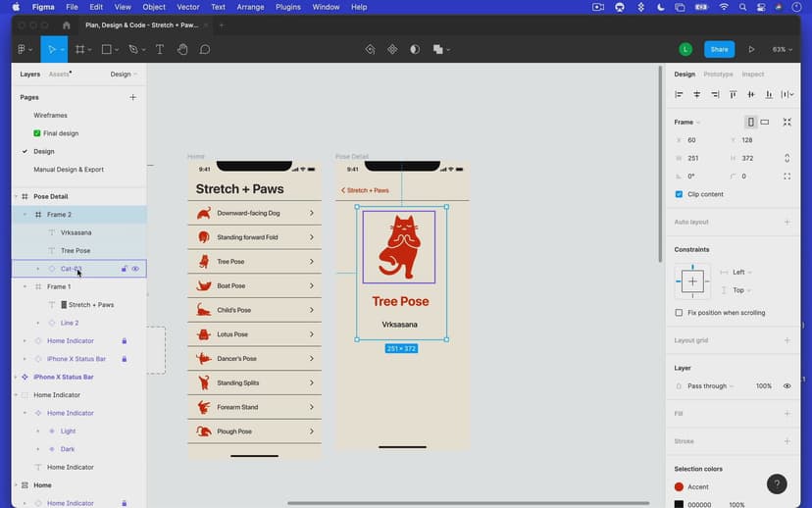
Task: Open the Pass through blend mode dropdown
Action: coord(710,386)
